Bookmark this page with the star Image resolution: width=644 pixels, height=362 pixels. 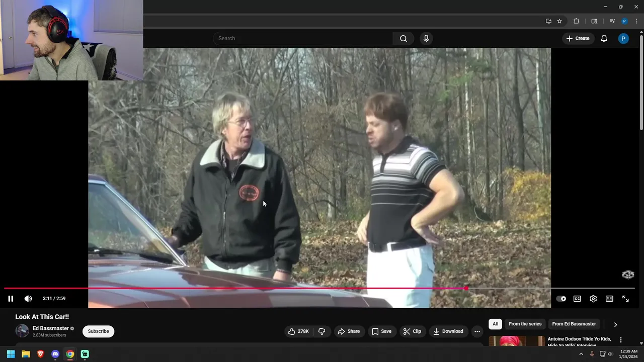tap(559, 21)
